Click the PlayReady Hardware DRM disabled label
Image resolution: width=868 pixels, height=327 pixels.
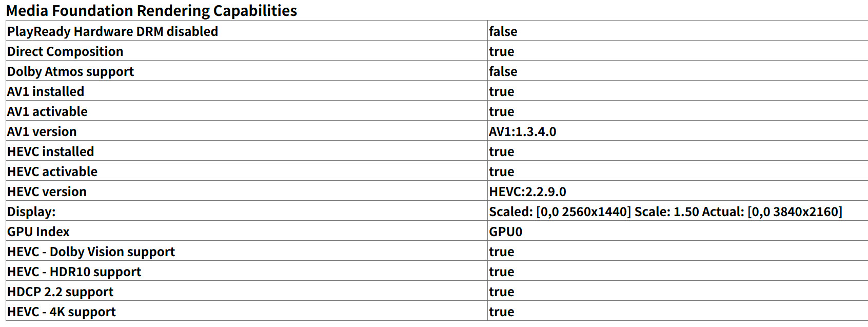(112, 31)
